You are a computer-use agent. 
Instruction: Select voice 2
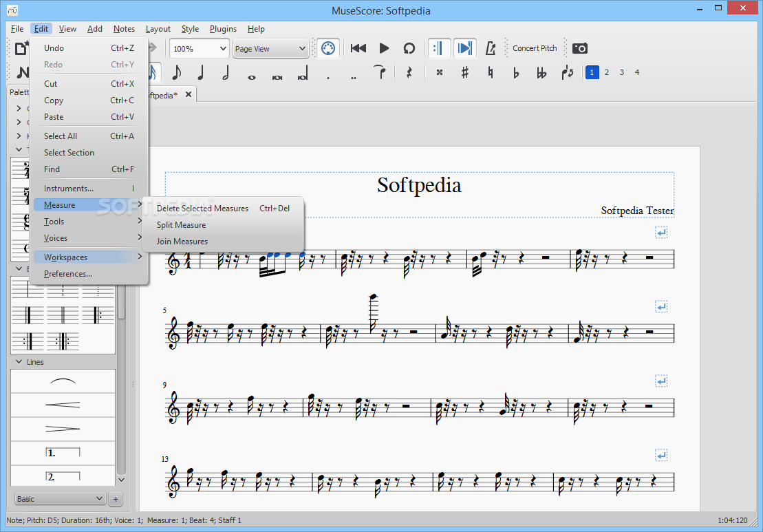point(607,72)
